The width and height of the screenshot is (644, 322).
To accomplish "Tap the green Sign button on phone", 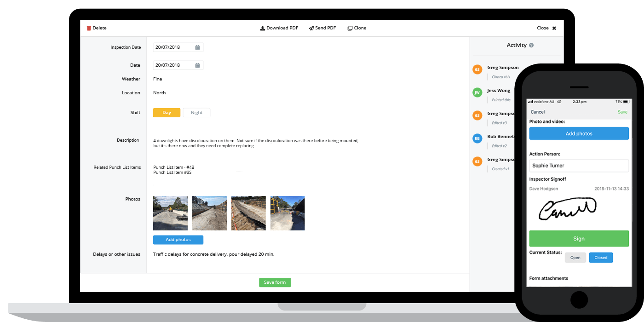I will (x=579, y=238).
